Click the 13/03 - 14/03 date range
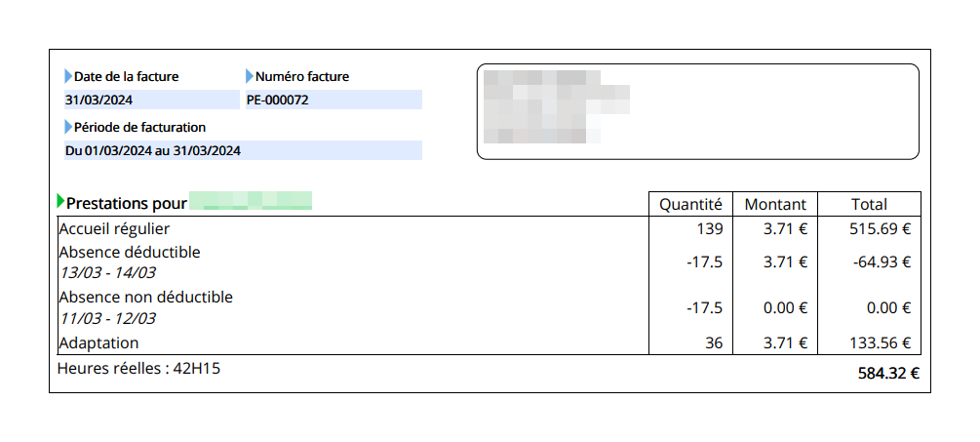Viewport: 980px width, 442px height. (107, 273)
